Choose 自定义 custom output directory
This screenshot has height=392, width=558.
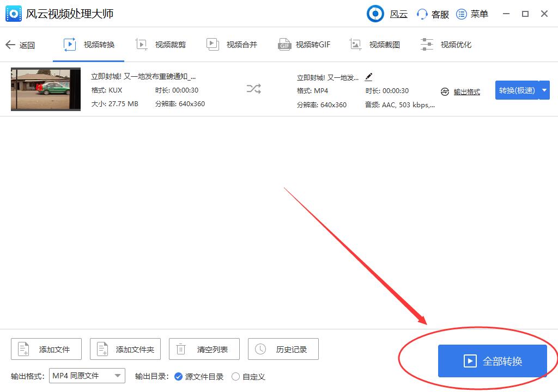pos(235,376)
